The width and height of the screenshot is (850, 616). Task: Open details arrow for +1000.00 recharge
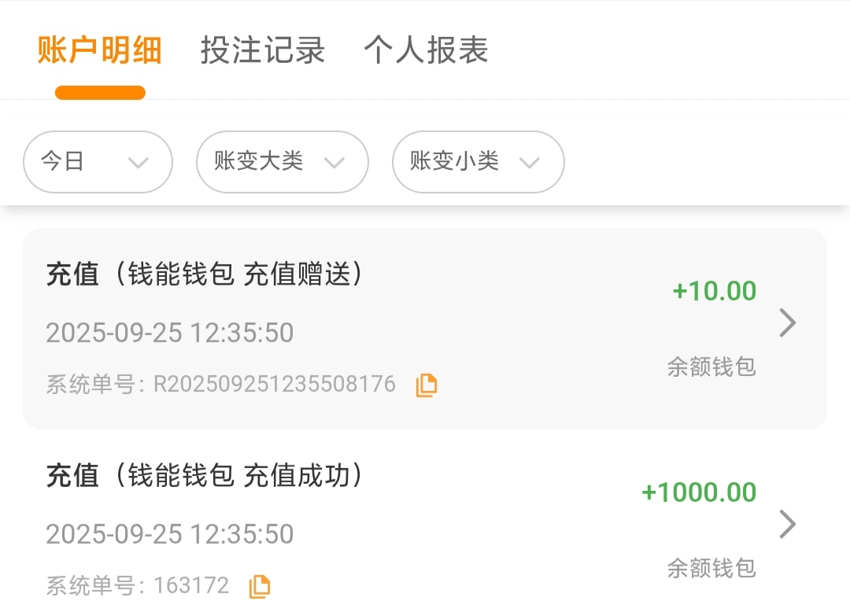tap(787, 525)
